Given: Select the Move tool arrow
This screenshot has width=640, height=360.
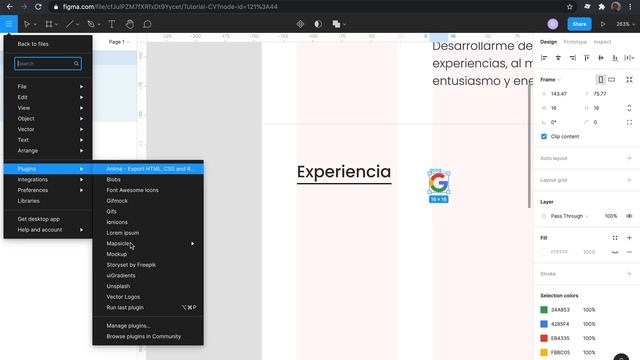Looking at the screenshot, I should pos(27,24).
